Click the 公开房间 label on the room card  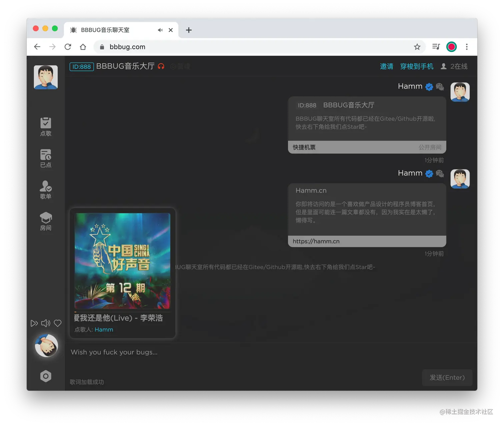(430, 147)
